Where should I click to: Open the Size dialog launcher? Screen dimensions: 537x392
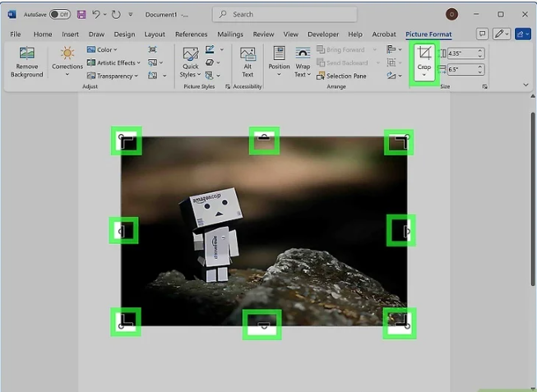pos(484,86)
